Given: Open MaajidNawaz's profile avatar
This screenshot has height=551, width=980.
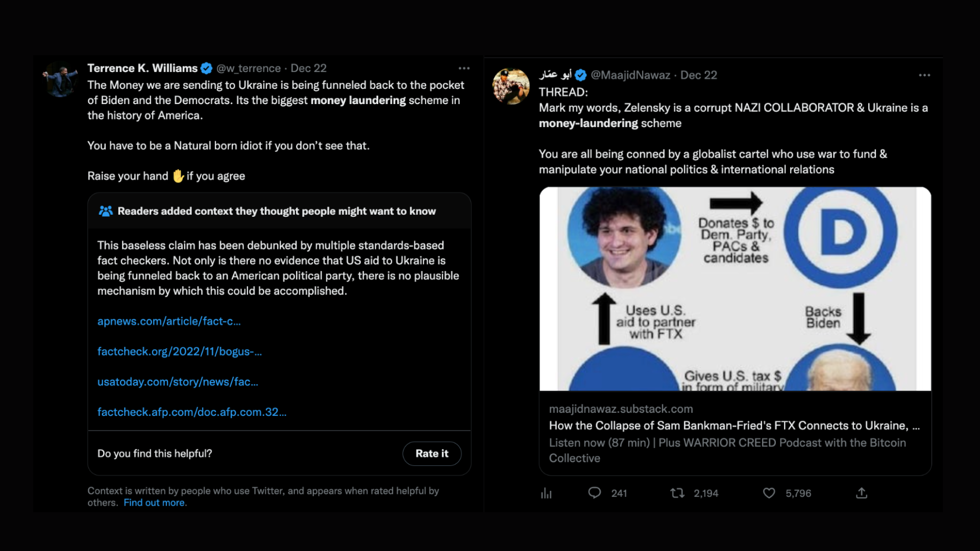Looking at the screenshot, I should tap(511, 87).
